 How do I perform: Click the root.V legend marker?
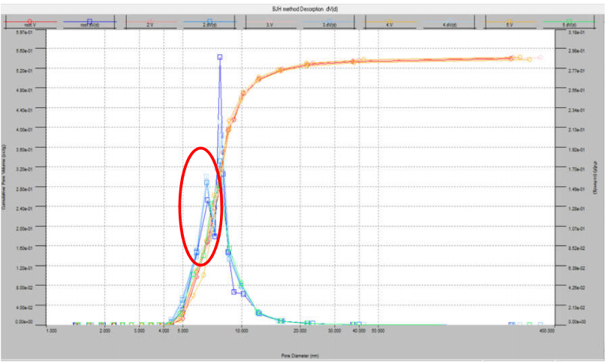tap(29, 22)
